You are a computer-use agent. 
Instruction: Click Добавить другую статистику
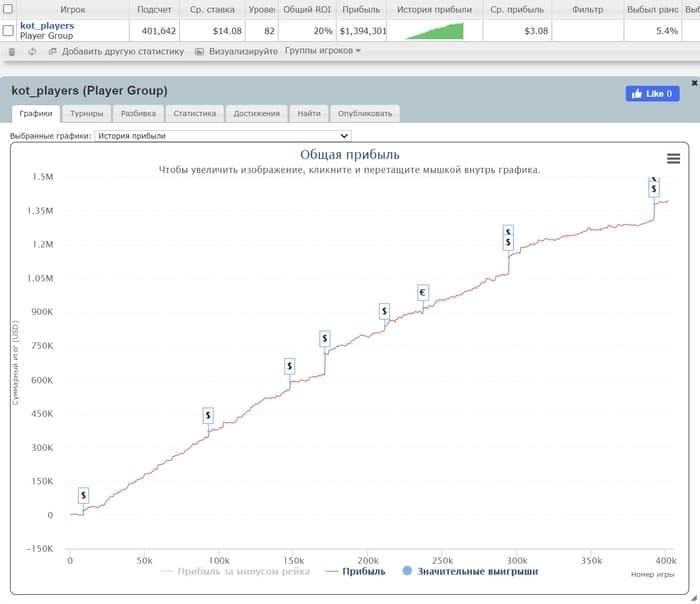click(x=123, y=51)
